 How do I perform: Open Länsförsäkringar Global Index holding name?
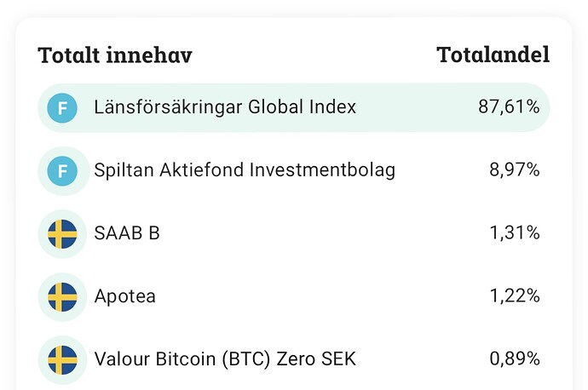coord(225,107)
